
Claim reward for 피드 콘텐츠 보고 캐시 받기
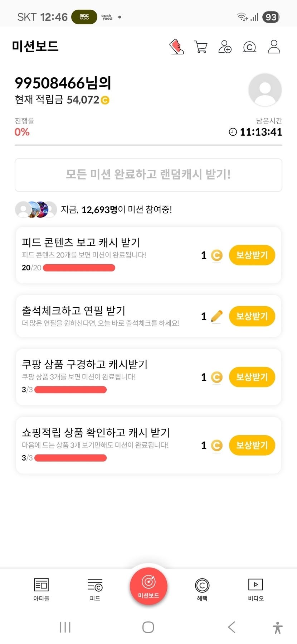click(x=252, y=255)
